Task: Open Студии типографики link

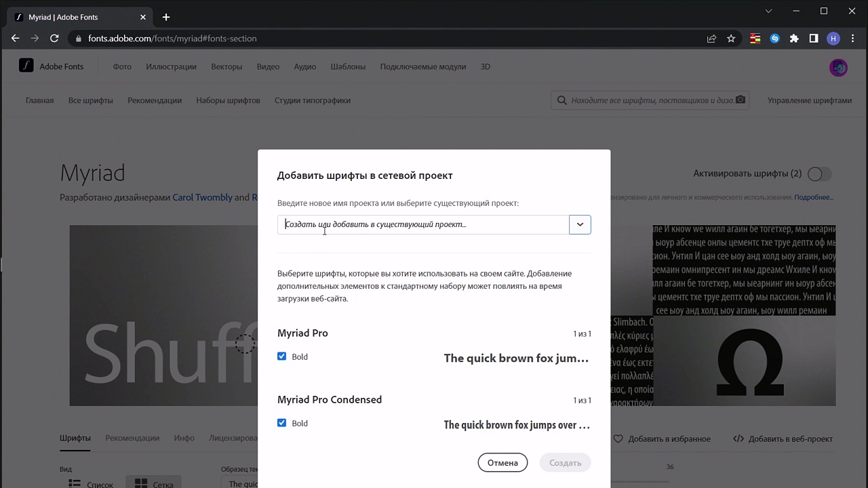Action: pyautogui.click(x=313, y=100)
